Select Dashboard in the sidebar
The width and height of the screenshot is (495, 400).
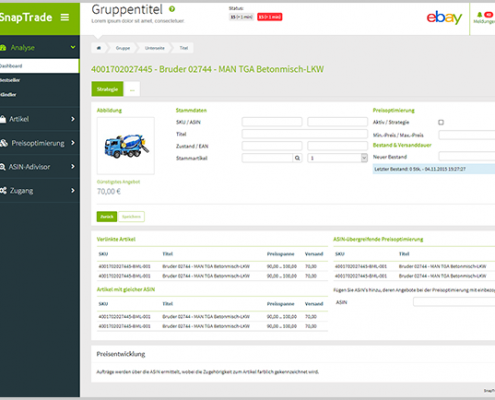(39, 66)
